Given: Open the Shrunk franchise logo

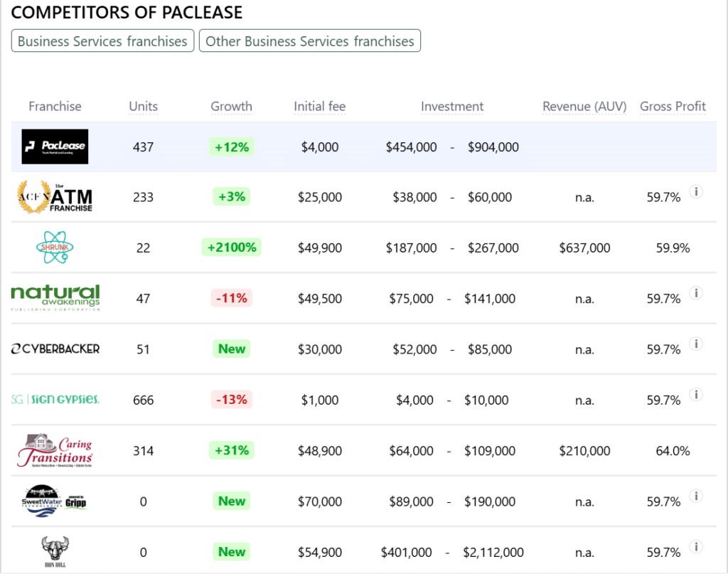Looking at the screenshot, I should point(55,248).
